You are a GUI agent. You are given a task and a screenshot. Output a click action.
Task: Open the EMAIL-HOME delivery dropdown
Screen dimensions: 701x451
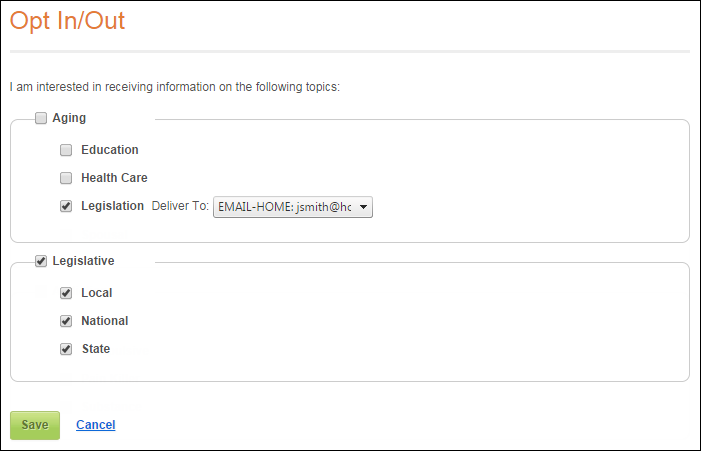pos(293,207)
